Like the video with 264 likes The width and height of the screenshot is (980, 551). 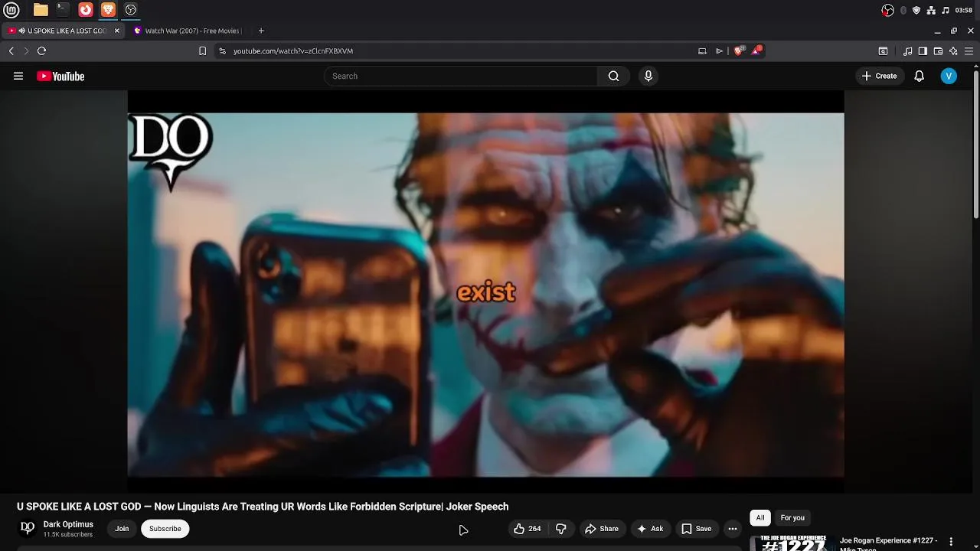coord(528,529)
